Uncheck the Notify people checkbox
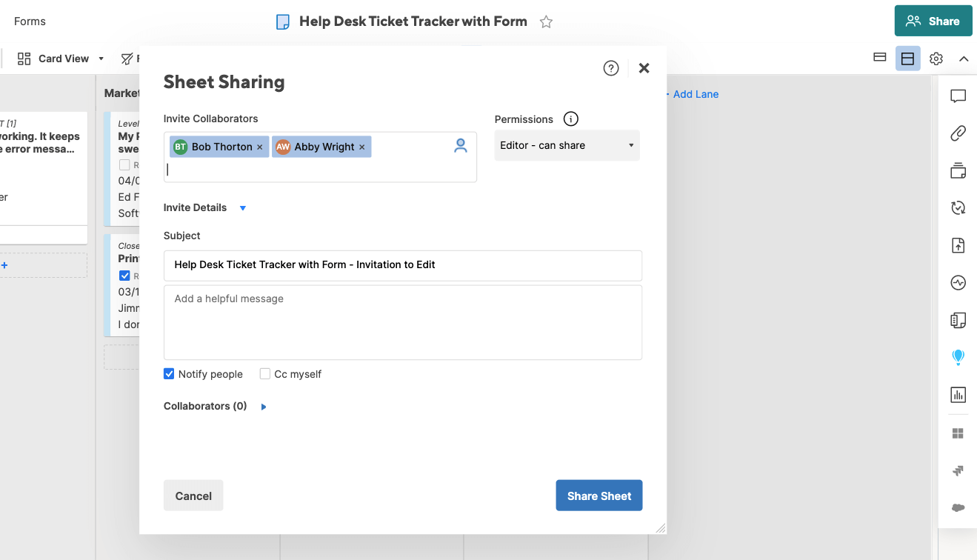This screenshot has height=560, width=977. point(169,374)
